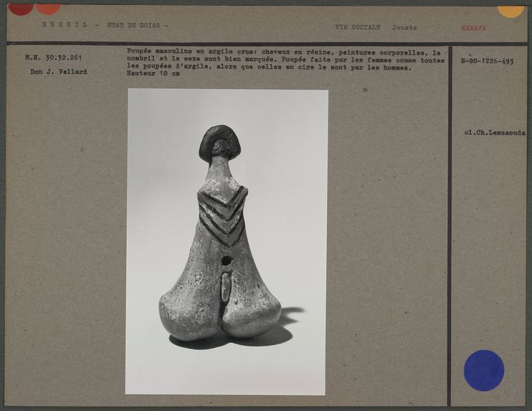This screenshot has height=411, width=532.
Task: Select the VIE SOCIALE category text
Action: [357, 27]
